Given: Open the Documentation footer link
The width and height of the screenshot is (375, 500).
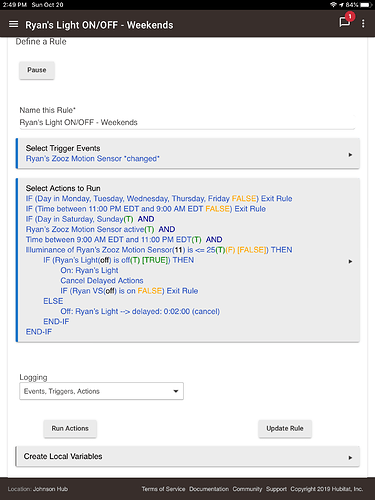Looking at the screenshot, I should pyautogui.click(x=209, y=489).
